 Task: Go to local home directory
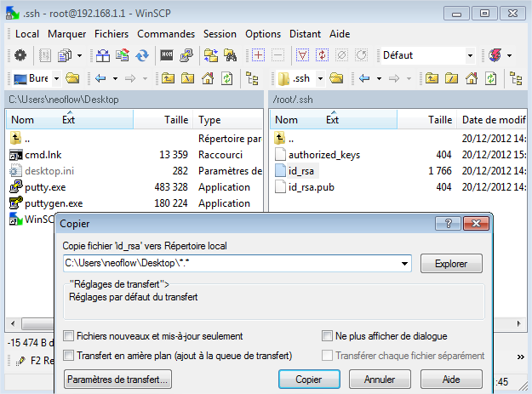208,78
